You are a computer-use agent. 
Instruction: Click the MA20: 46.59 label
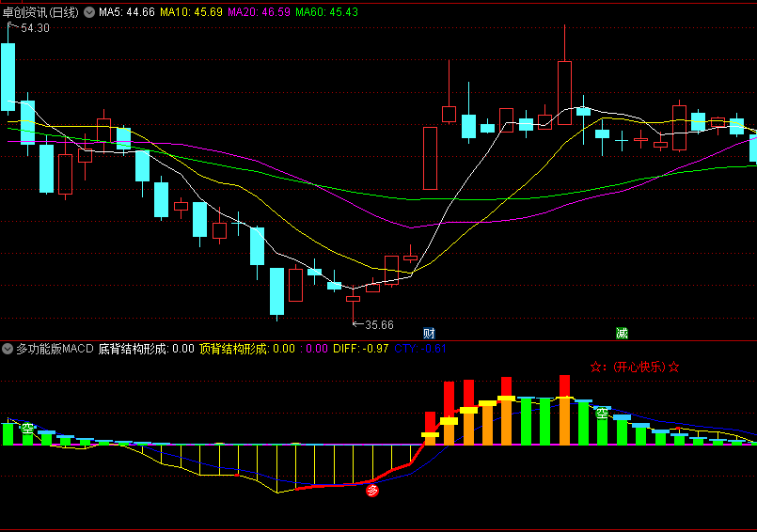[x=259, y=12]
